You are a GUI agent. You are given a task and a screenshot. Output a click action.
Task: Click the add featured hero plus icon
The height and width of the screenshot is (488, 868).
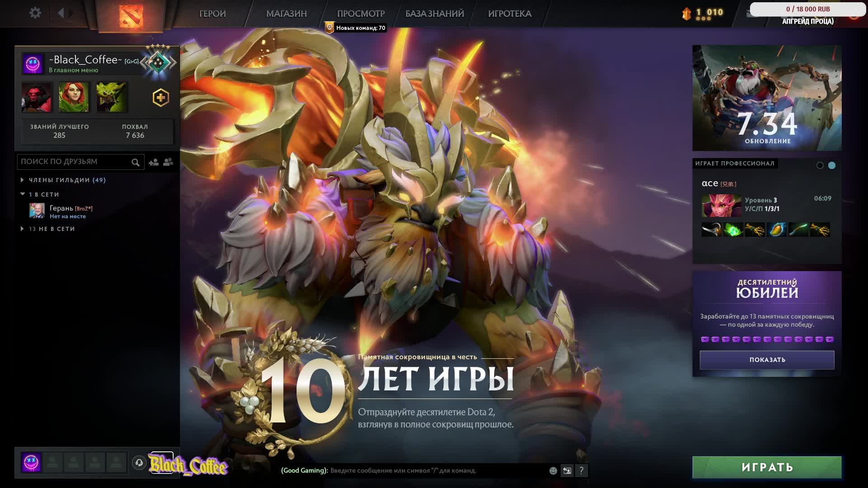(x=160, y=98)
